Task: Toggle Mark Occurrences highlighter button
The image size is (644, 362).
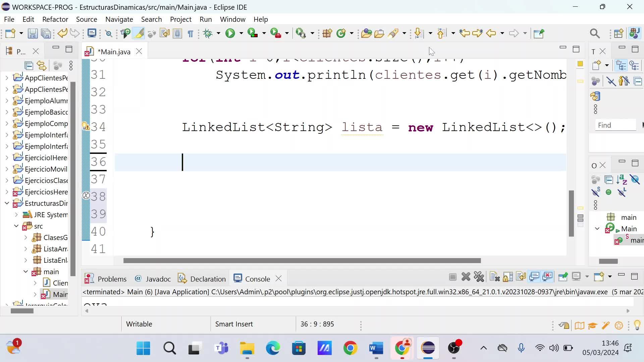Action: [139, 33]
